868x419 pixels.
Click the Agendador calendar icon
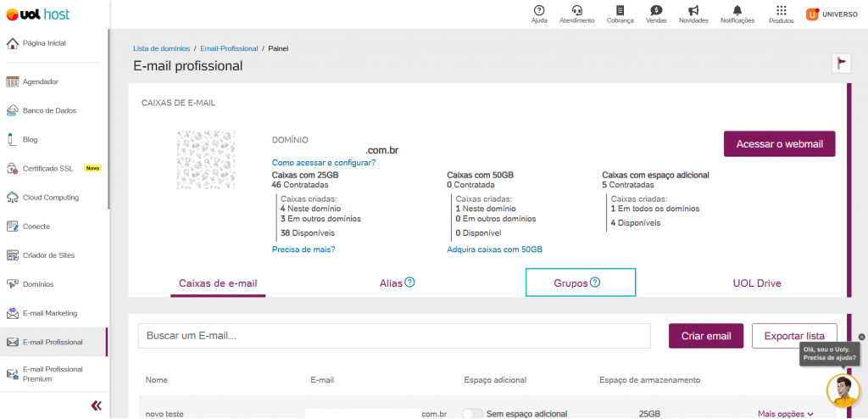12,81
